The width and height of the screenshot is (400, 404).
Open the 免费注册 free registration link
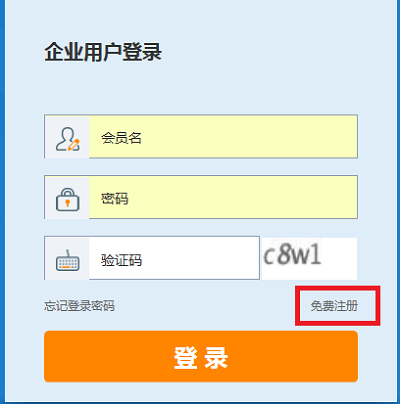coord(334,306)
